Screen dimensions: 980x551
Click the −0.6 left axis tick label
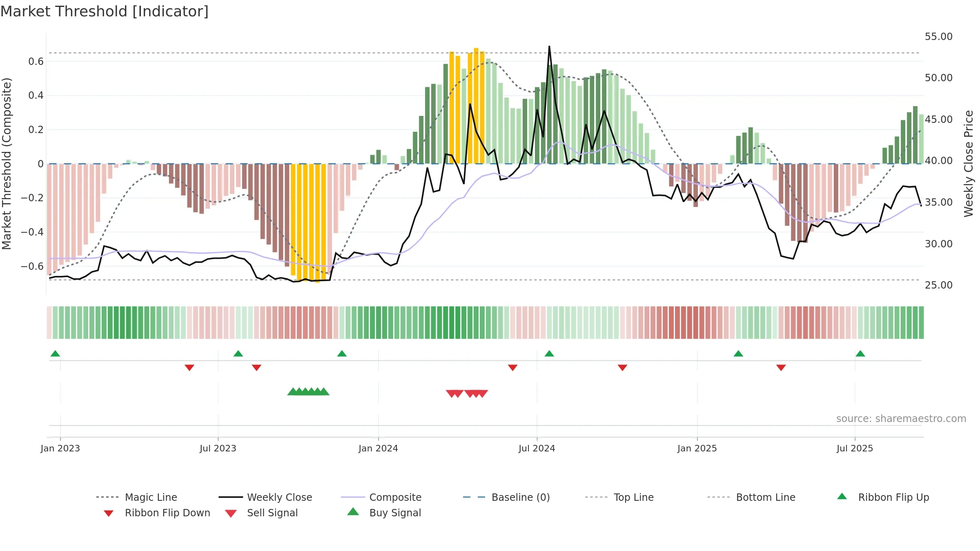pos(32,267)
